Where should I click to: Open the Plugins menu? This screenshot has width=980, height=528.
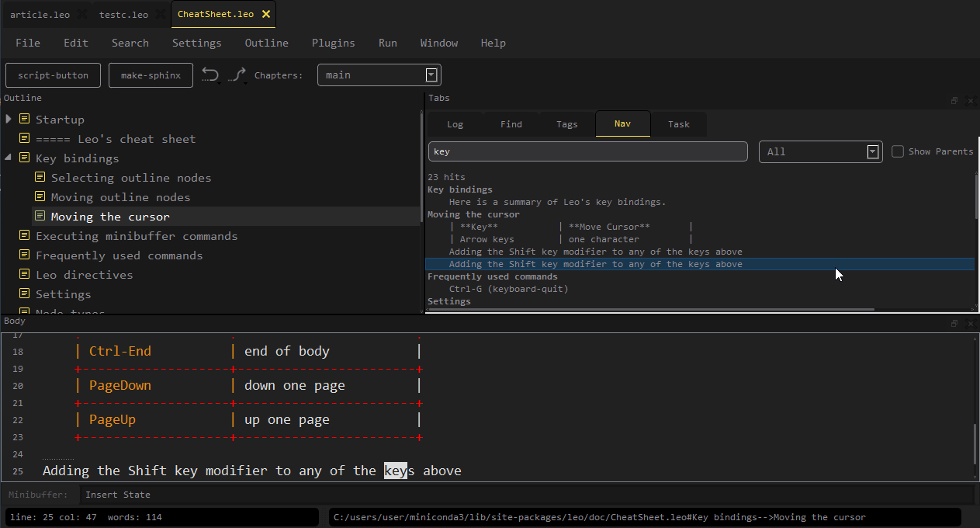(333, 43)
